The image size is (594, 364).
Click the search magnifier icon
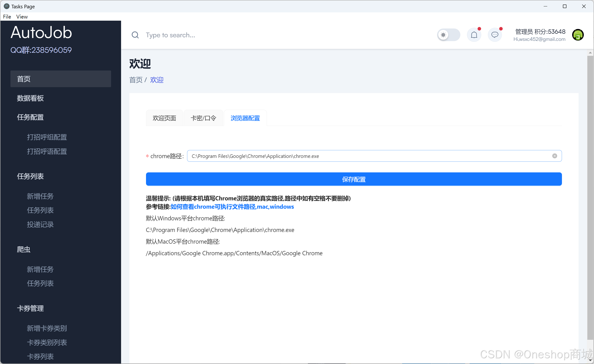pyautogui.click(x=135, y=35)
